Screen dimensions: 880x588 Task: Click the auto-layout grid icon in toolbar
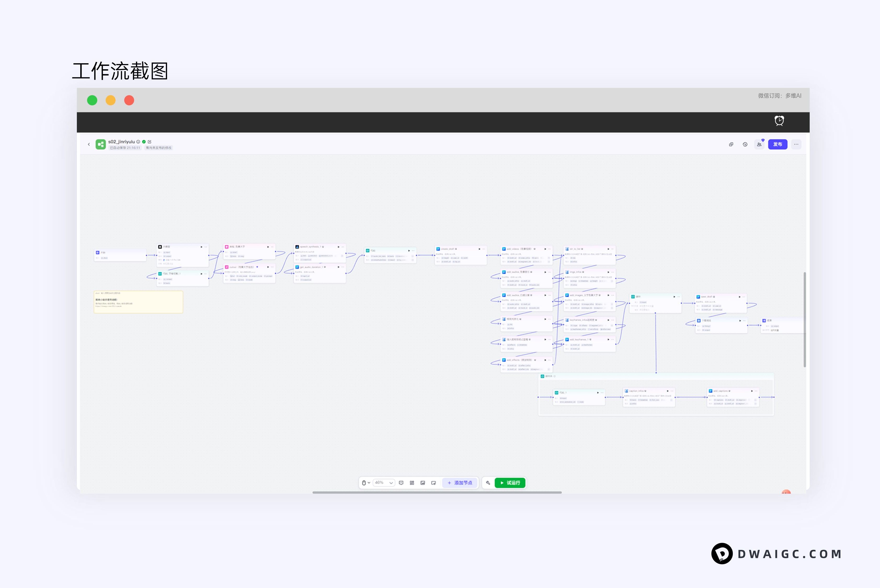coord(412,483)
